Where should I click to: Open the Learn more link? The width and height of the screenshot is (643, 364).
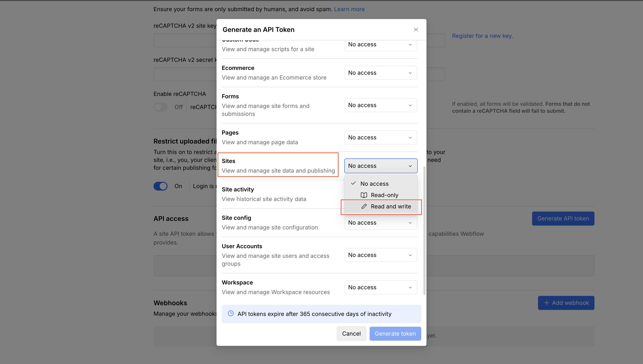pyautogui.click(x=349, y=9)
